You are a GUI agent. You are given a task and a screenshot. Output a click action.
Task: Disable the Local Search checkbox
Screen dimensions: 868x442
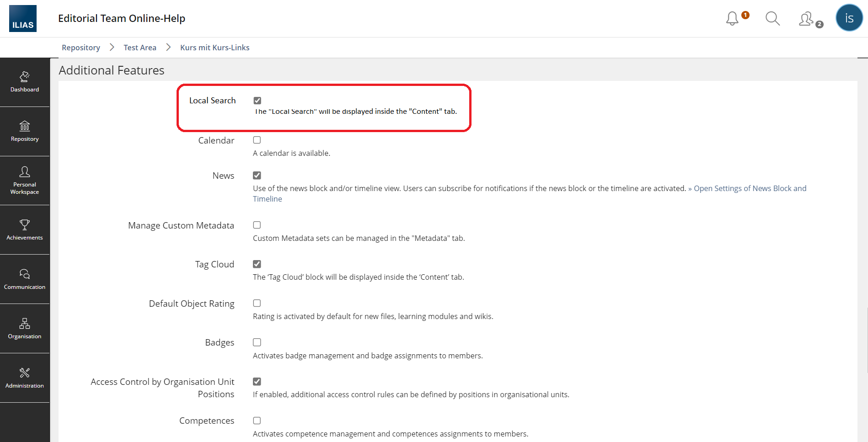(x=257, y=101)
